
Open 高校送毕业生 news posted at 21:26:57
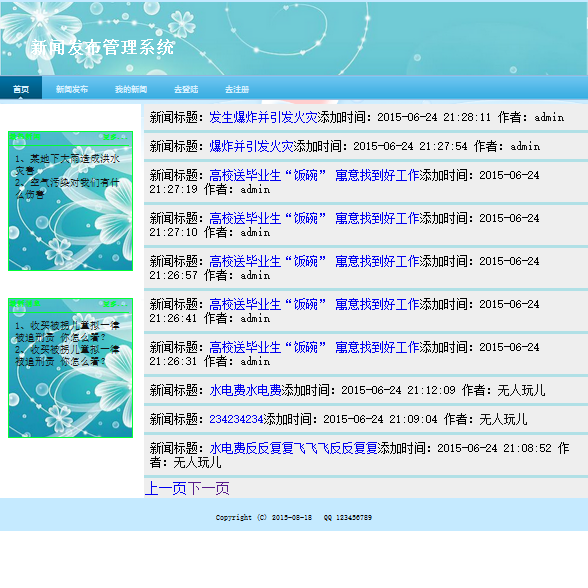point(314,261)
